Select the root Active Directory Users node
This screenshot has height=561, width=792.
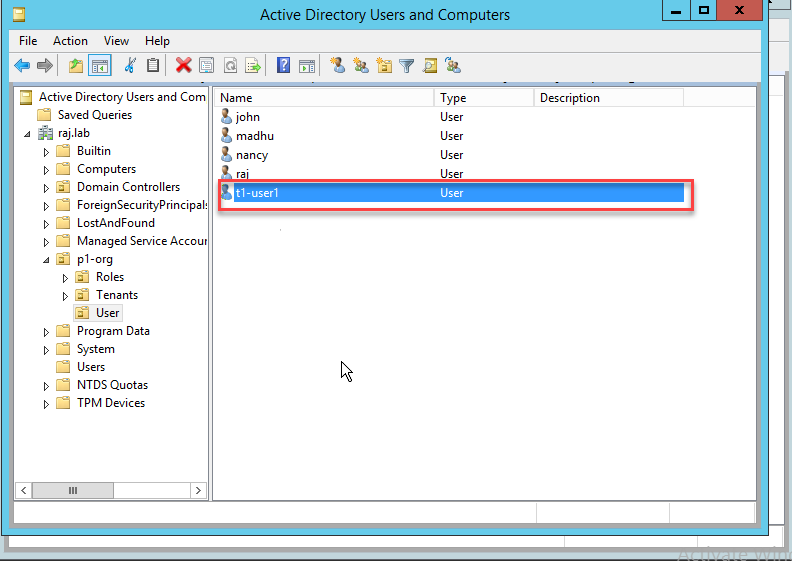122,97
